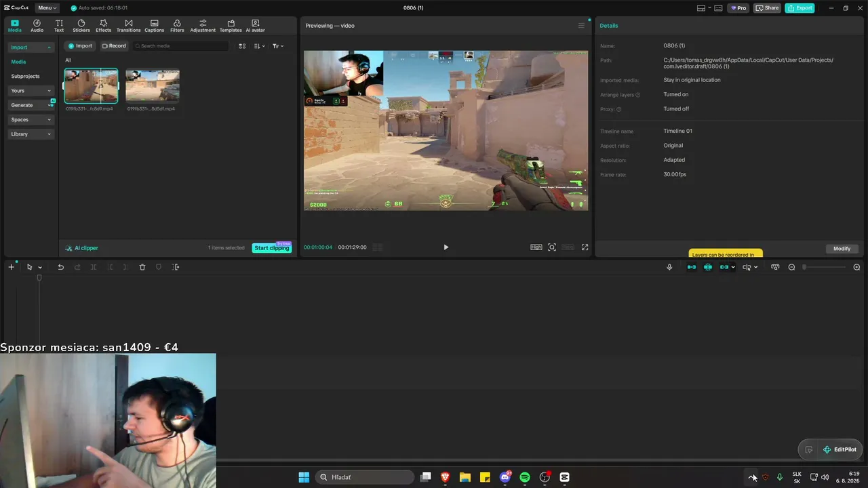Open the media sort dropdown

pyautogui.click(x=259, y=46)
